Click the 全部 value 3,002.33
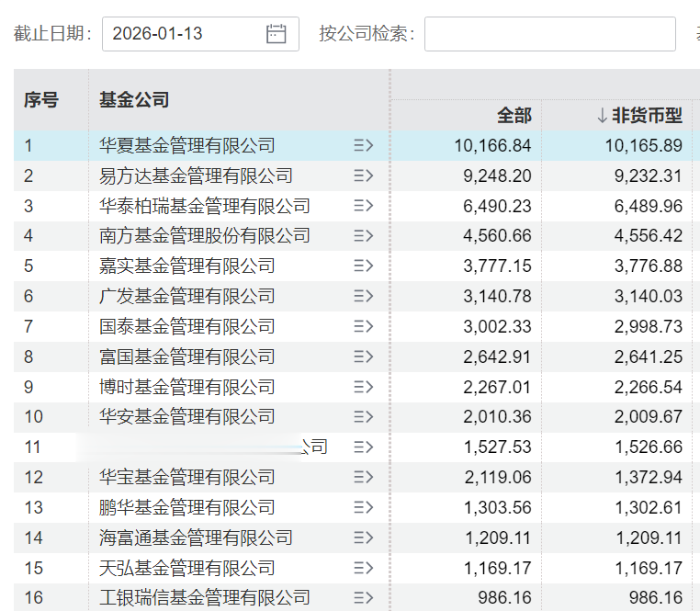Screen dimensions: 700x611 click(x=497, y=326)
